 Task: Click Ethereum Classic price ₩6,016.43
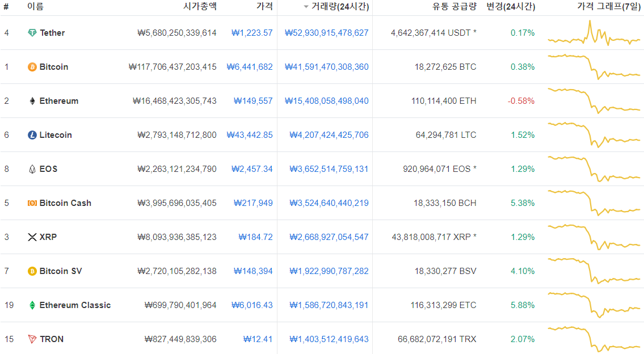[252, 306]
